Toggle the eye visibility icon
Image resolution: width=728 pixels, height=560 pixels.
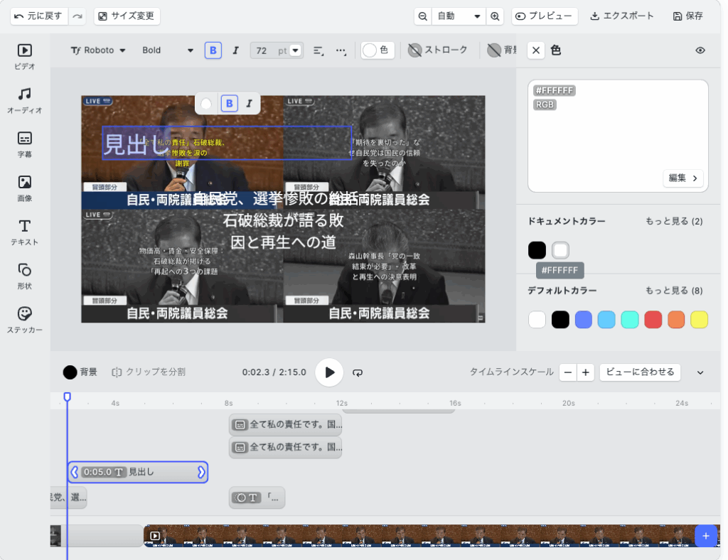(700, 50)
